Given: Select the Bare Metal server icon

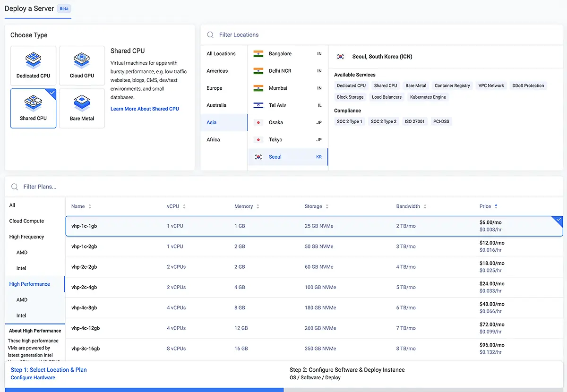Looking at the screenshot, I should (82, 103).
